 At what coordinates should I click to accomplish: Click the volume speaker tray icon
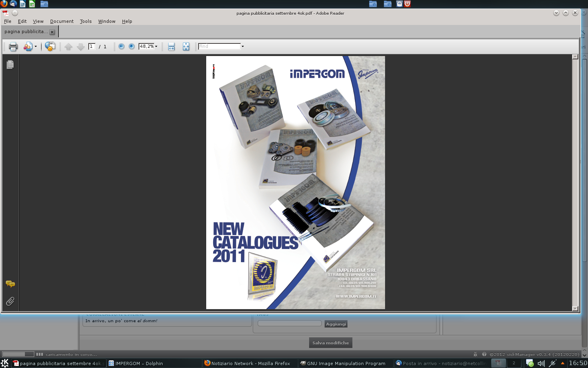point(541,363)
